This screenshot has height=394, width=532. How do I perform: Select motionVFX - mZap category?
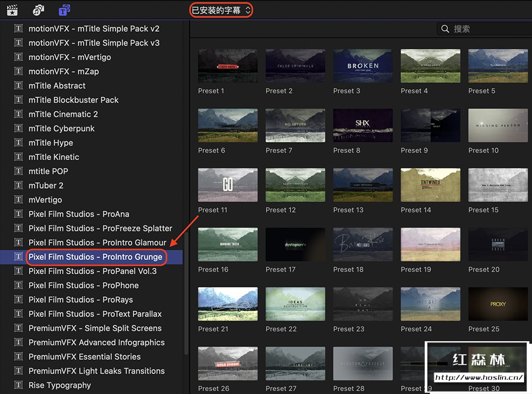coord(64,72)
